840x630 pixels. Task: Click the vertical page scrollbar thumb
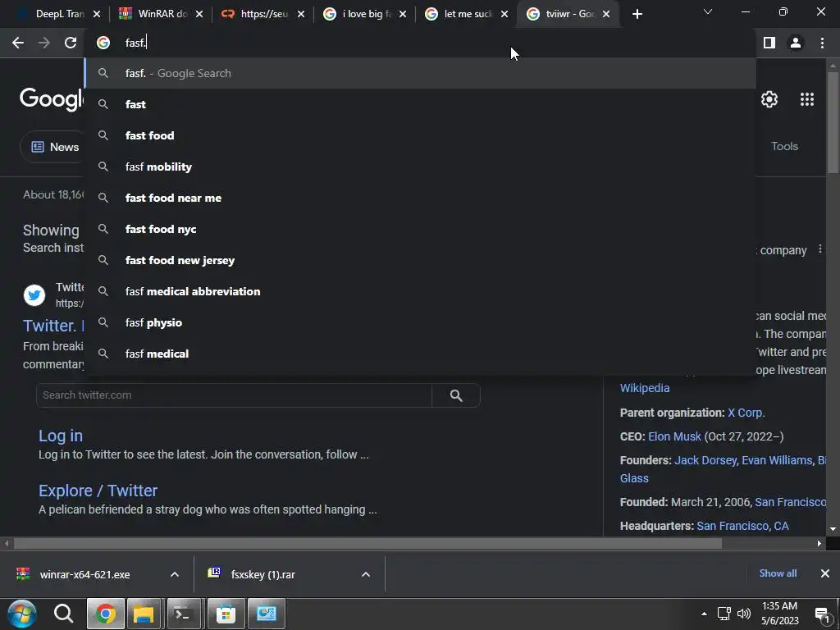(833, 123)
